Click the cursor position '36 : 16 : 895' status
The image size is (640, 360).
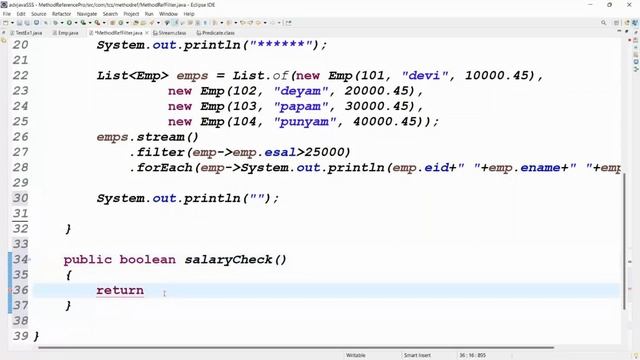coord(472,355)
